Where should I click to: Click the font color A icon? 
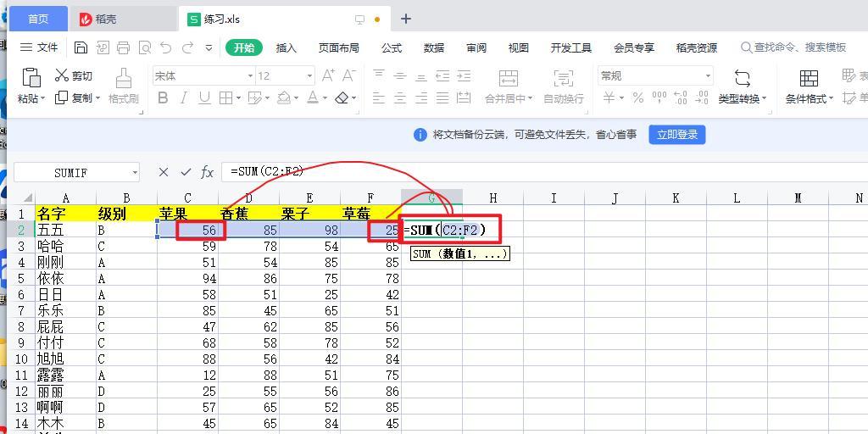click(x=313, y=98)
